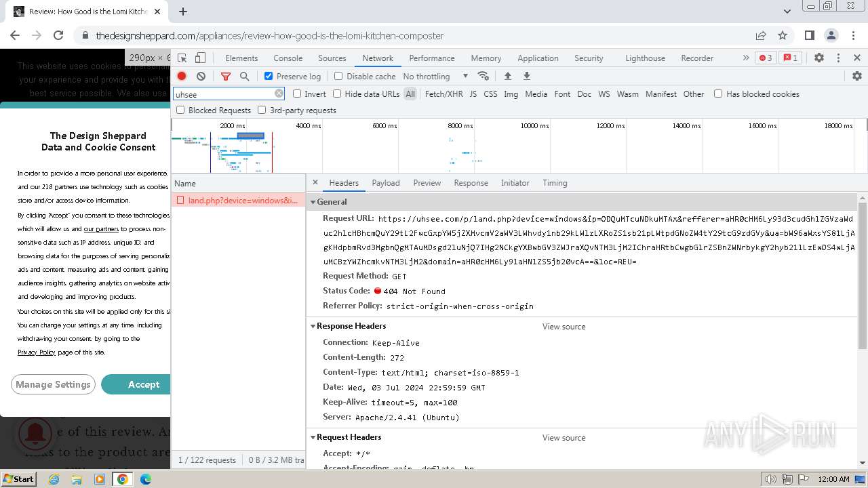
Task: Click the address bar URL
Action: pyautogui.click(x=270, y=36)
